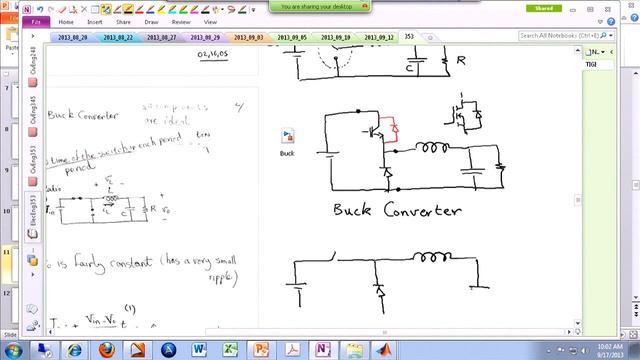Open the Insert ribbon tab

[95, 22]
